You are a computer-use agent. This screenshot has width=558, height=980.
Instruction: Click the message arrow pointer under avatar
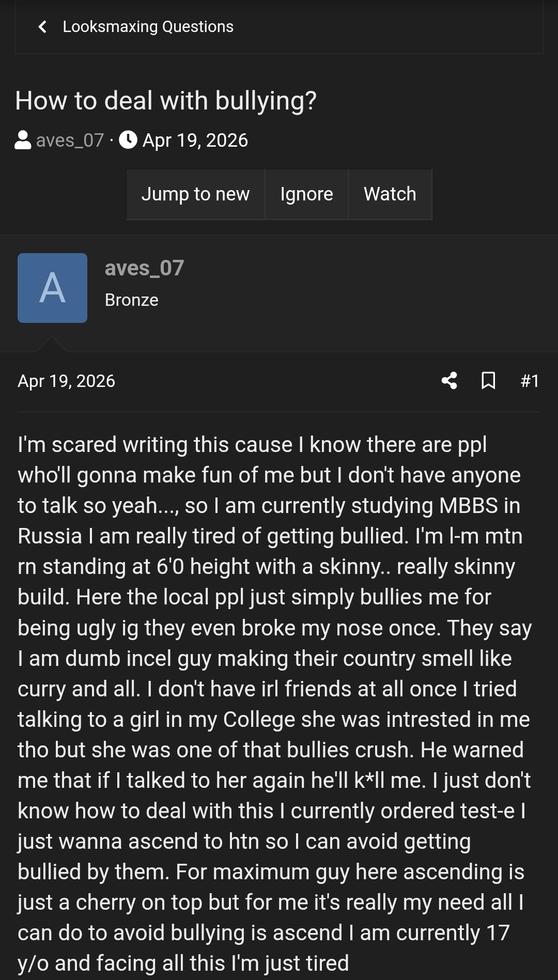click(x=52, y=345)
